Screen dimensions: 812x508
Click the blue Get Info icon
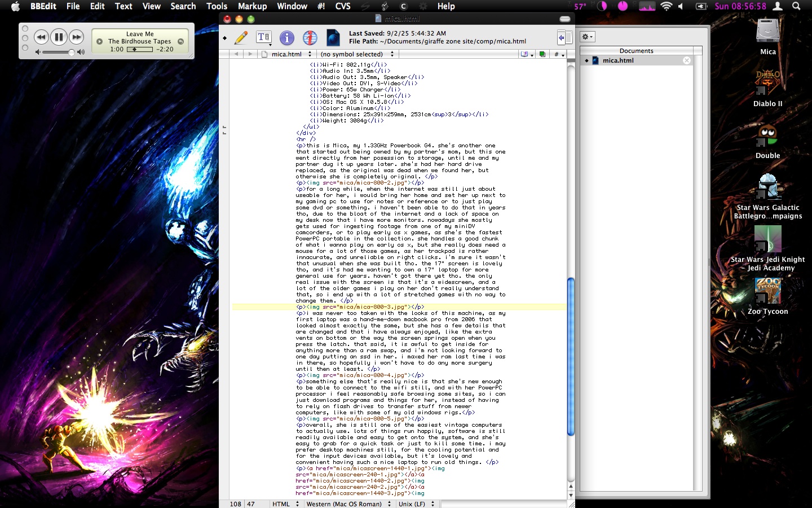click(x=287, y=38)
